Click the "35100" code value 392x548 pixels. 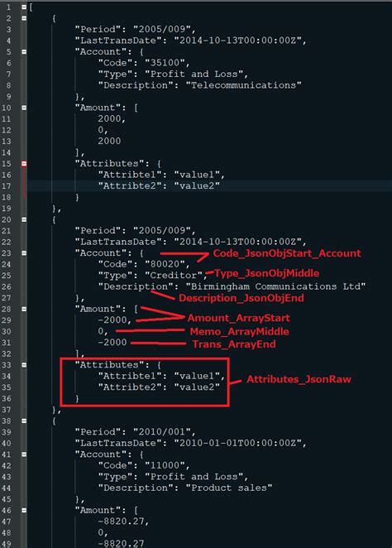pos(165,63)
